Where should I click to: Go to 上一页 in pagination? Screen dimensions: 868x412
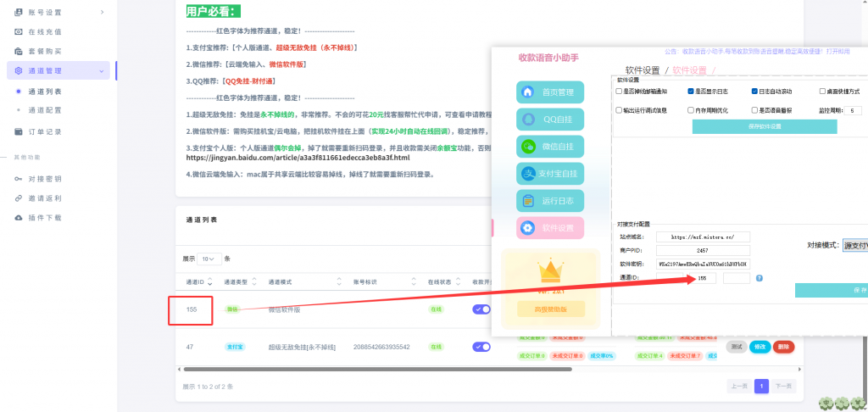coord(739,386)
